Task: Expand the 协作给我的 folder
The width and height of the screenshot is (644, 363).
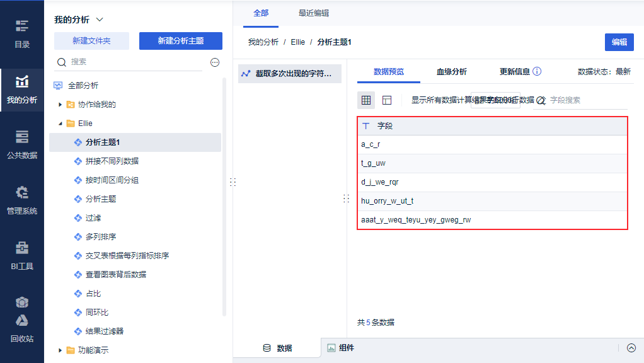Action: [60, 105]
